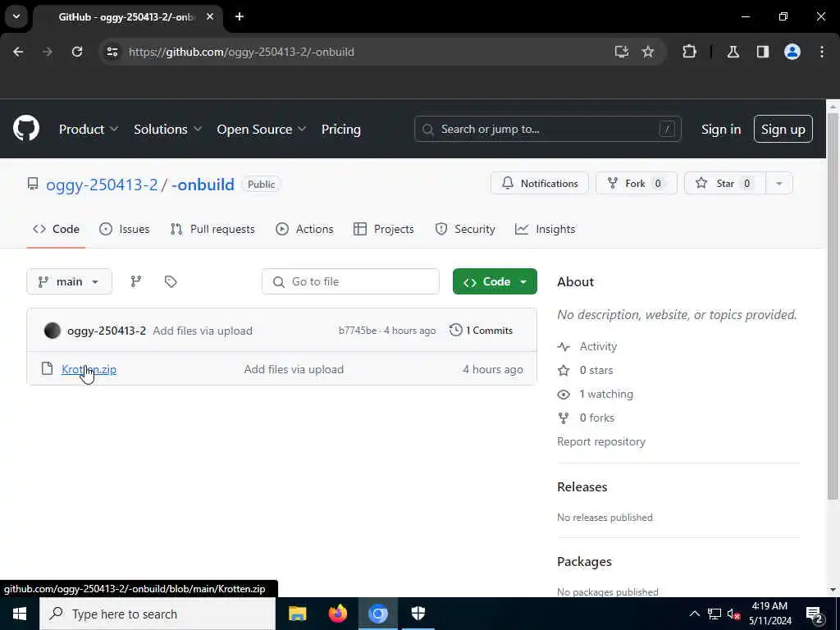The image size is (840, 630).
Task: Click the Sign in link
Action: tap(721, 129)
